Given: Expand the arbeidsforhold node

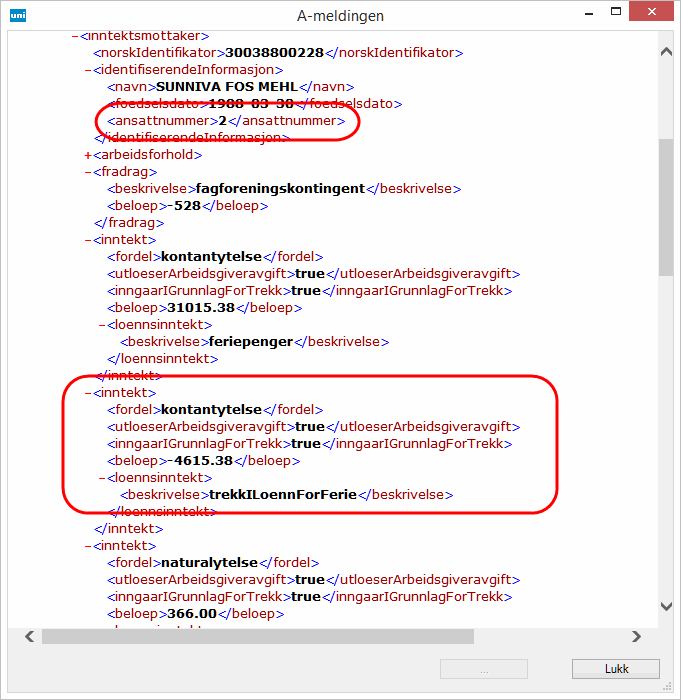Looking at the screenshot, I should pyautogui.click(x=88, y=155).
